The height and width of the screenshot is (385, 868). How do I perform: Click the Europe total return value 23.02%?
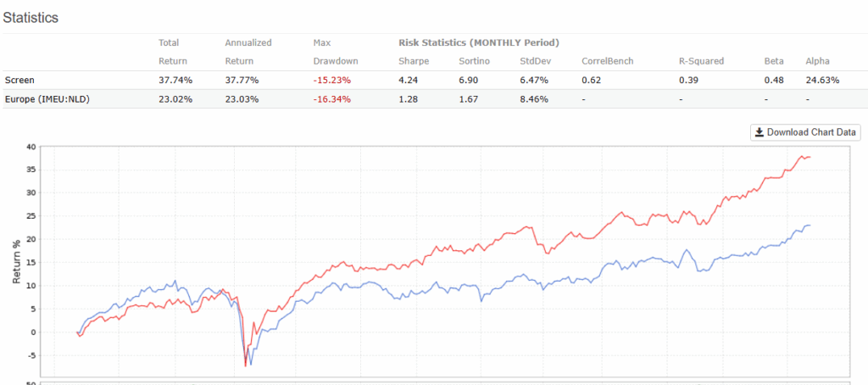point(176,99)
